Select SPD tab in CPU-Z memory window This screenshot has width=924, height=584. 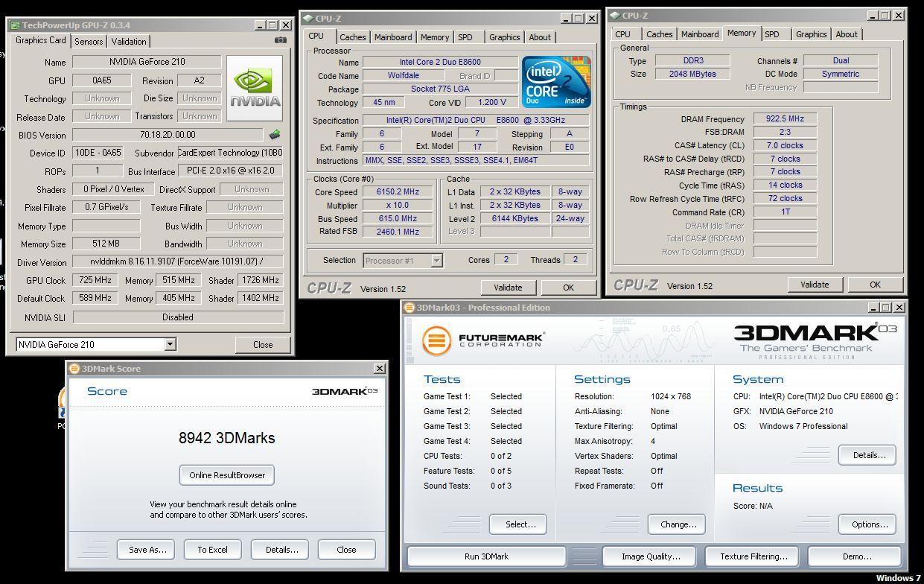click(x=772, y=34)
